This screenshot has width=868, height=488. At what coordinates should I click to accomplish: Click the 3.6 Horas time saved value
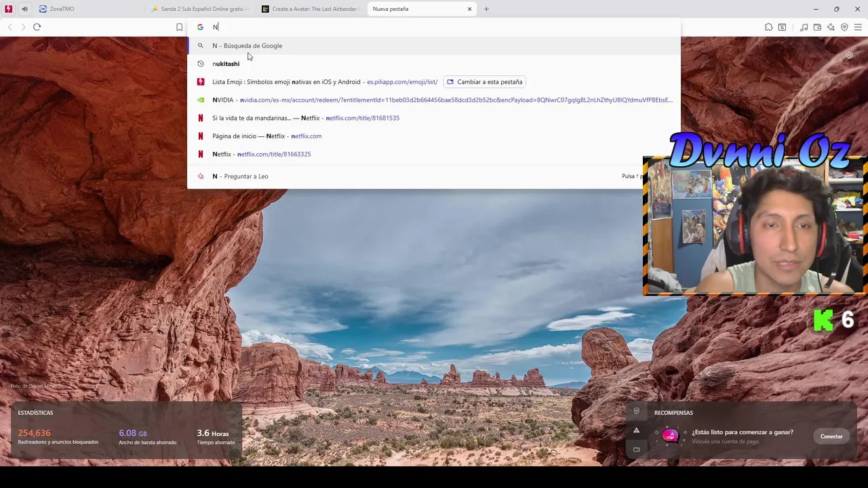point(213,433)
